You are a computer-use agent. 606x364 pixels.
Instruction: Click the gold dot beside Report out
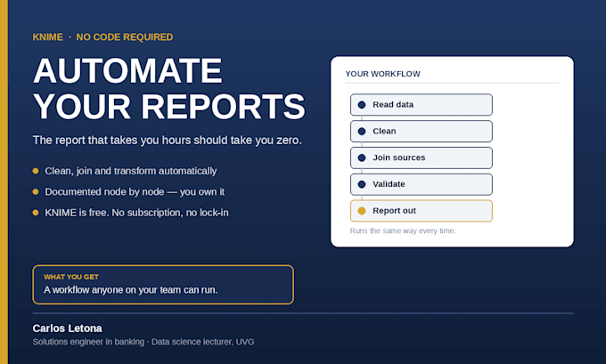[x=362, y=211]
